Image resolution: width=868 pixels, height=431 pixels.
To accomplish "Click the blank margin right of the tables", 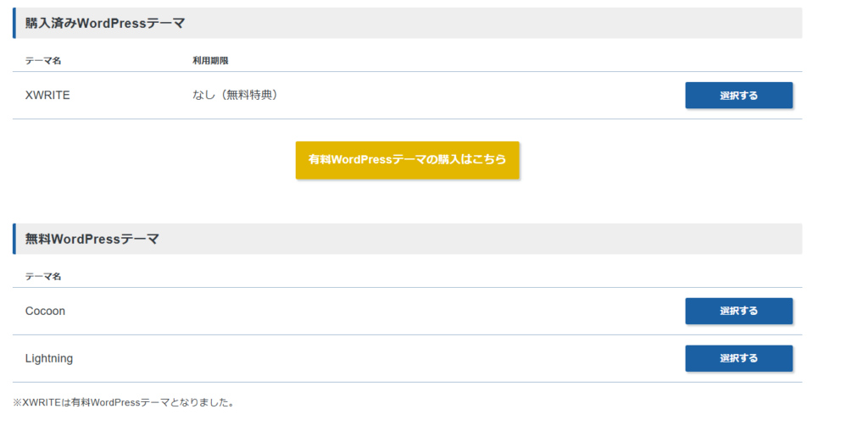I will coord(835,212).
